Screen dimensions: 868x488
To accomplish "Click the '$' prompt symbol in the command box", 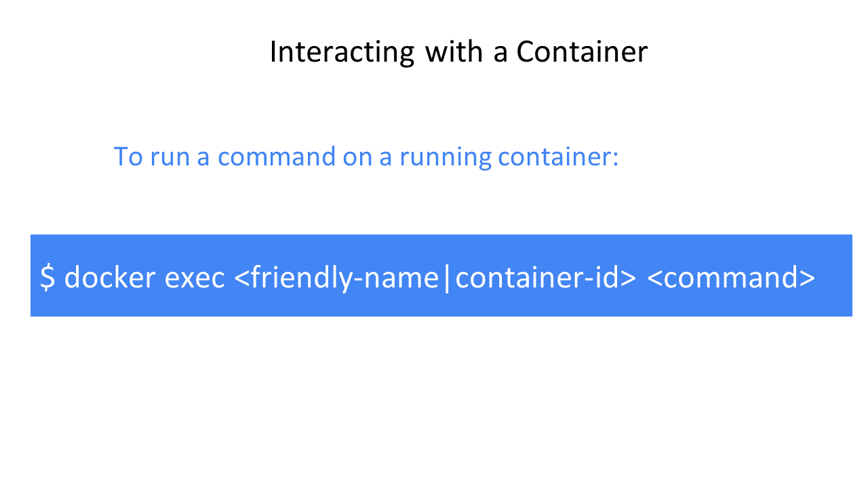I will click(x=47, y=277).
